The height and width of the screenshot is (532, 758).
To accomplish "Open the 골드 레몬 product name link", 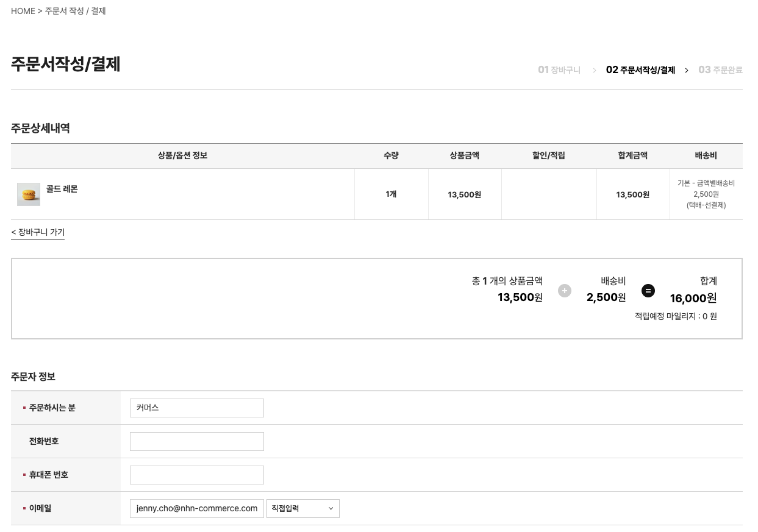I will point(62,189).
